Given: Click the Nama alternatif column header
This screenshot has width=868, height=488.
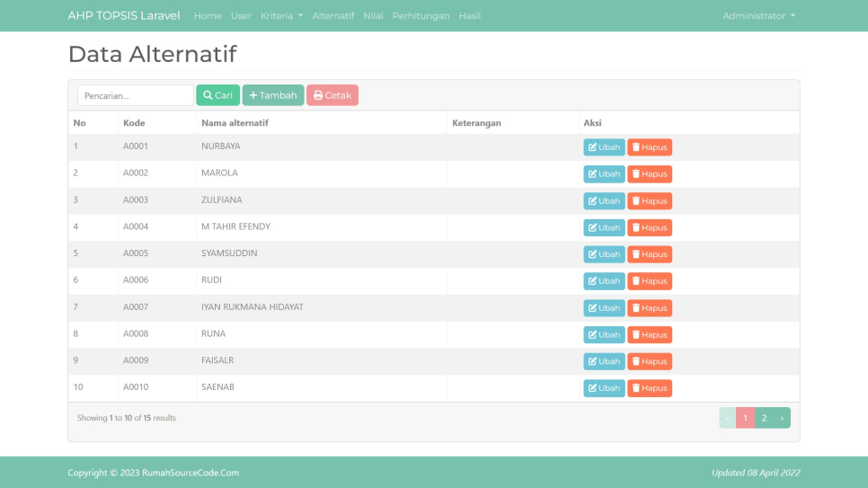Looking at the screenshot, I should point(235,123).
